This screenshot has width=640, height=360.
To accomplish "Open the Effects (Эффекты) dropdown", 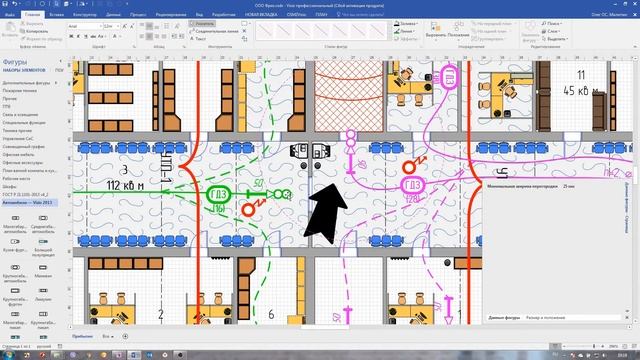I will [x=406, y=39].
